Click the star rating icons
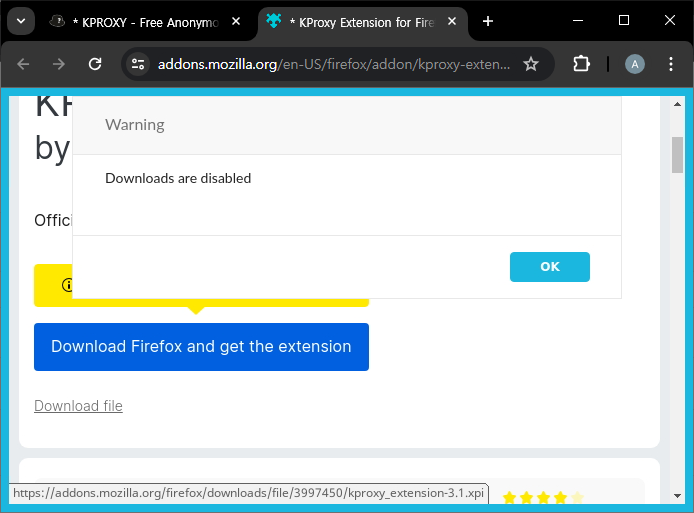Screen dimensions: 694x513 543,498
